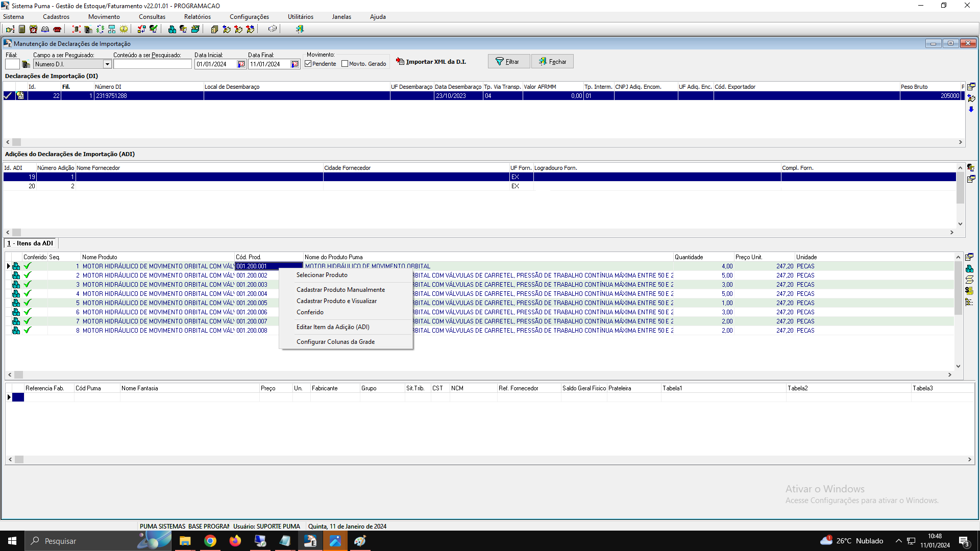The image size is (980, 551).
Task: Open the Data Inicial calendar picker
Action: (x=241, y=64)
